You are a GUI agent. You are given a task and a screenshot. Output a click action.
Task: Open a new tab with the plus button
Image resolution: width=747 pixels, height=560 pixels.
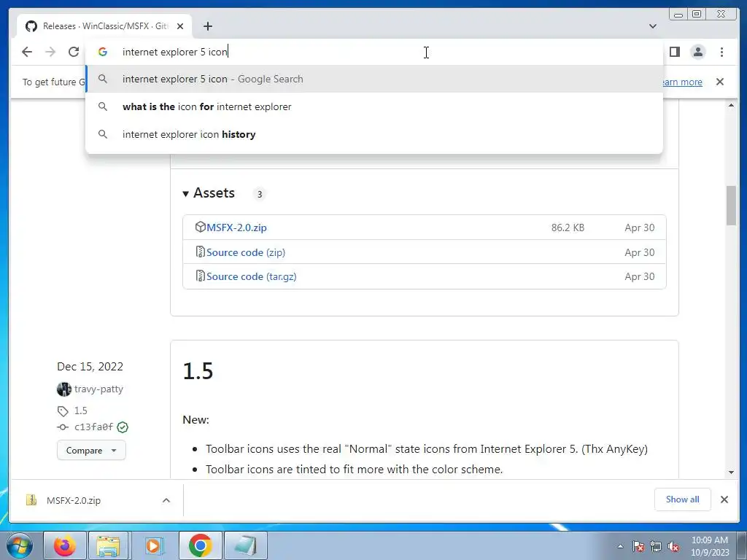[208, 26]
